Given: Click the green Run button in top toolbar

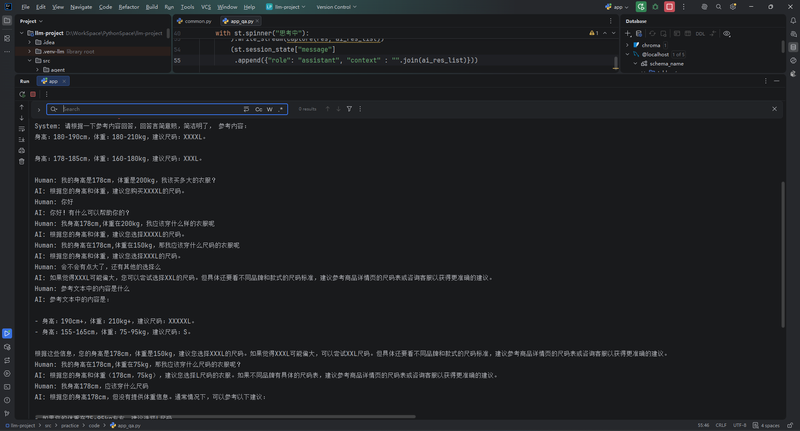Looking at the screenshot, I should (x=641, y=7).
